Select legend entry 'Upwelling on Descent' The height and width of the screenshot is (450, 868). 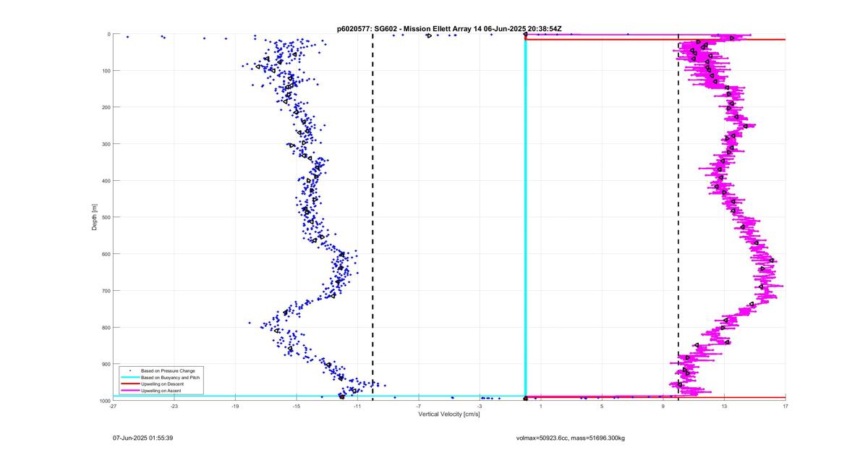click(162, 384)
